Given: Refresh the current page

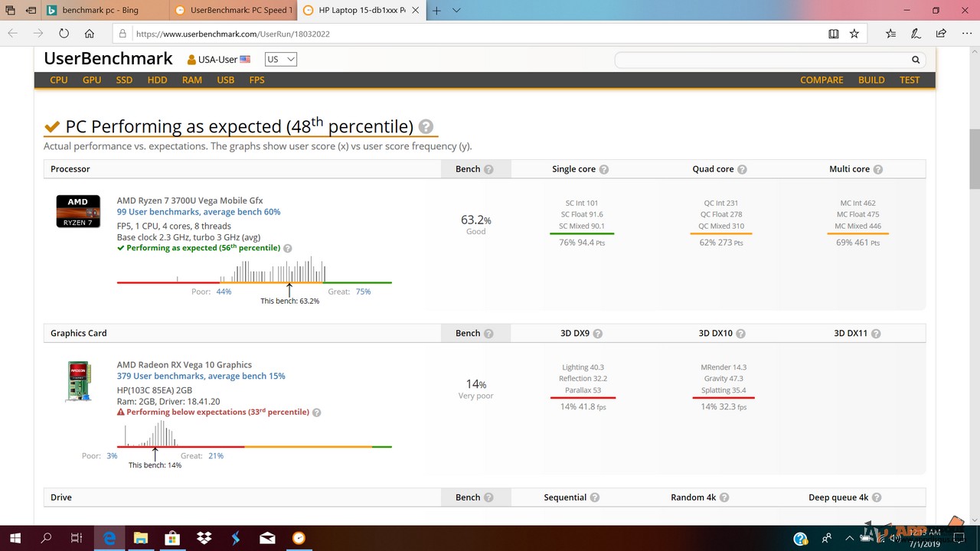Looking at the screenshot, I should point(64,34).
